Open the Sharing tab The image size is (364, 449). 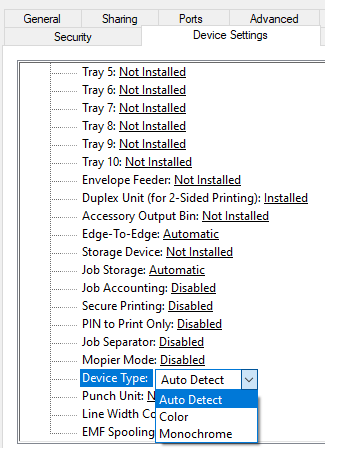(120, 19)
